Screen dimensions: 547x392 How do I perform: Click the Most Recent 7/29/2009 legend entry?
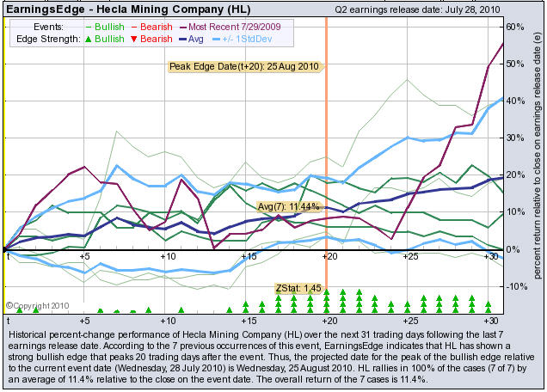[x=230, y=27]
